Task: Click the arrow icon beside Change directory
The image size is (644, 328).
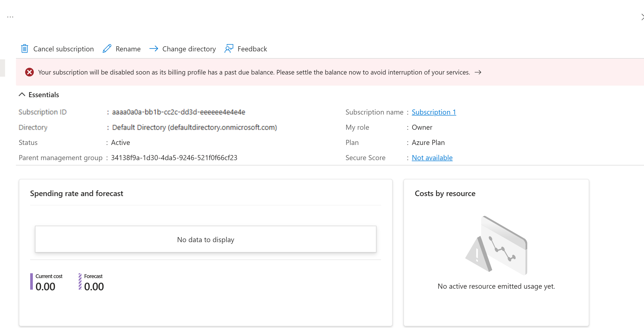Action: tap(154, 49)
